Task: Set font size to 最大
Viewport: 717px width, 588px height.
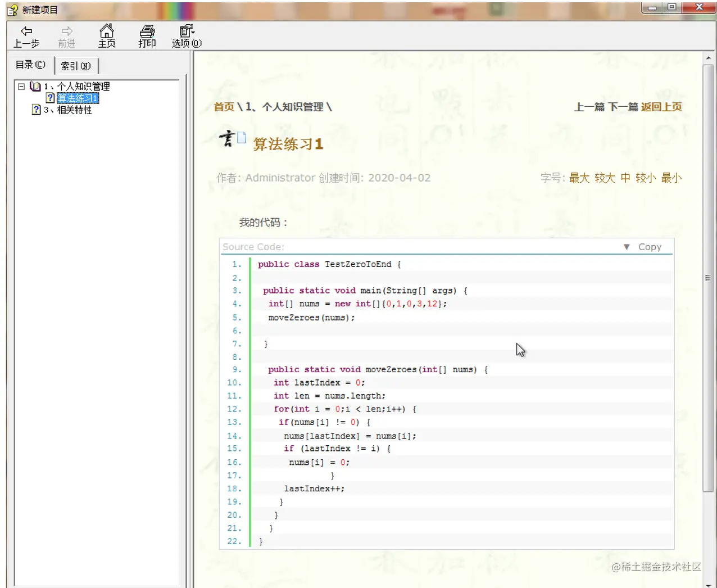Action: [x=579, y=178]
